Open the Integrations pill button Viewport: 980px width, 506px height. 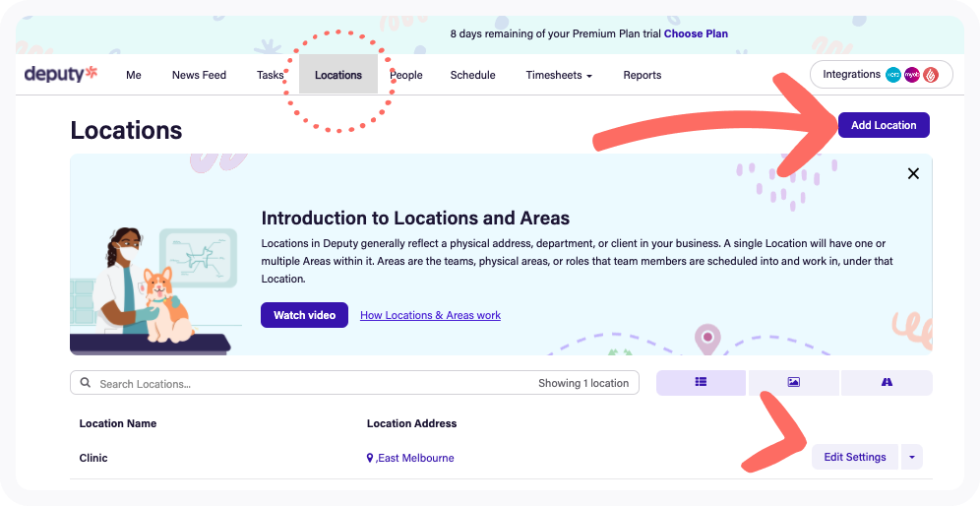point(852,75)
